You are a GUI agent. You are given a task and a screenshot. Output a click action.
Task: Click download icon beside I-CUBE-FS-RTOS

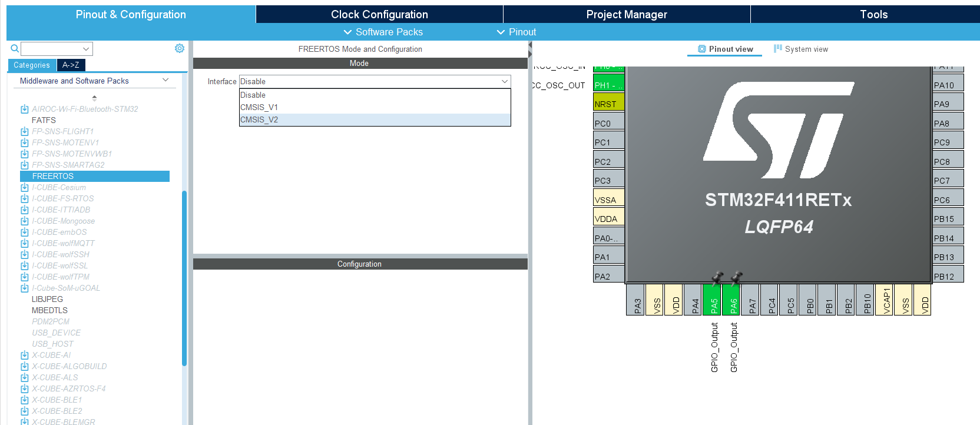pos(25,198)
